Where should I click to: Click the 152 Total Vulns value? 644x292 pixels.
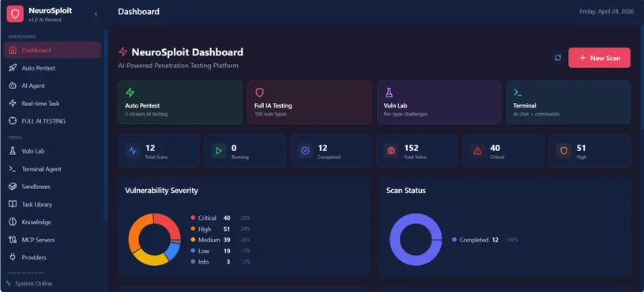click(411, 148)
